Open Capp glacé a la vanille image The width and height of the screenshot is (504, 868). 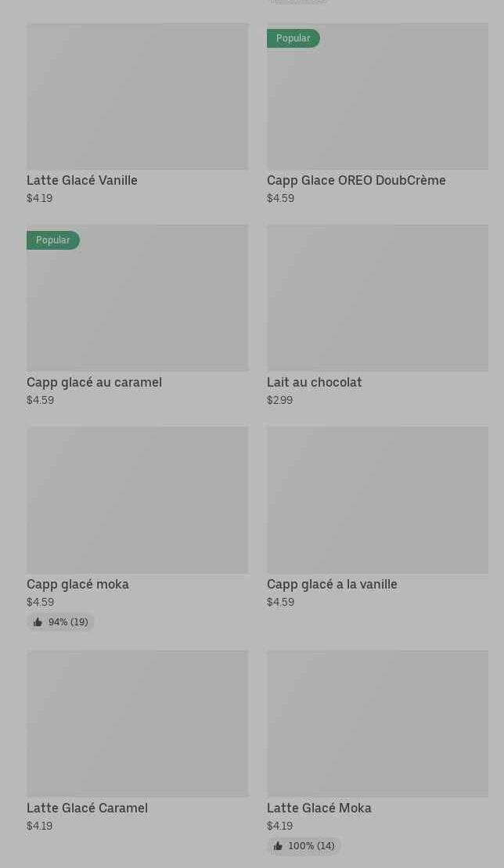click(x=377, y=500)
